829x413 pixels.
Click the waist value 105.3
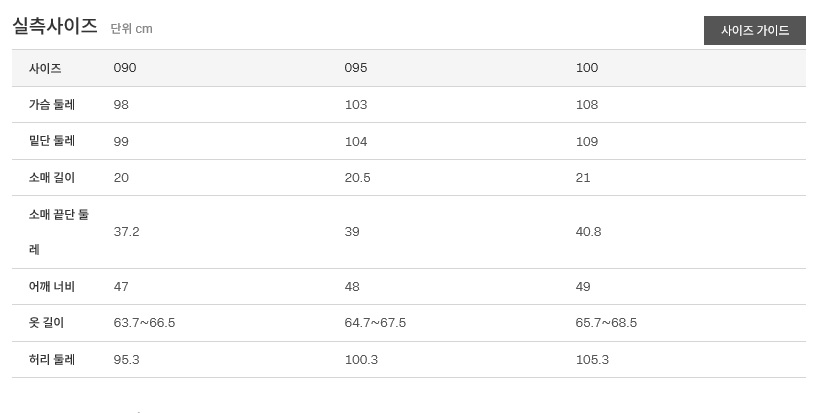[x=592, y=360]
